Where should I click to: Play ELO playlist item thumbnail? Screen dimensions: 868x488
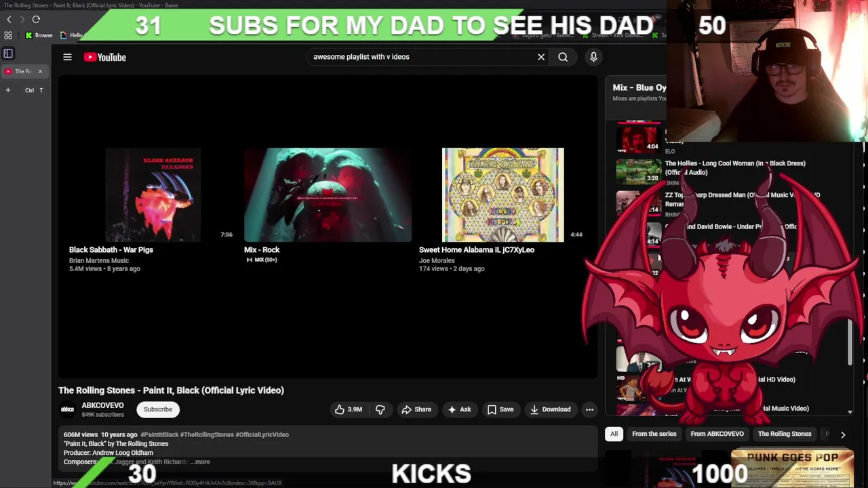coord(638,138)
